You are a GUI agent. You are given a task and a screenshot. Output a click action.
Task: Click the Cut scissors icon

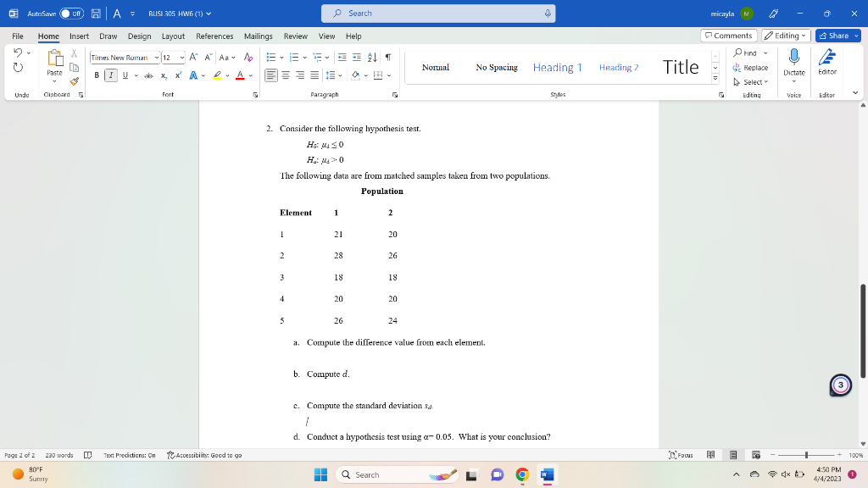click(75, 53)
